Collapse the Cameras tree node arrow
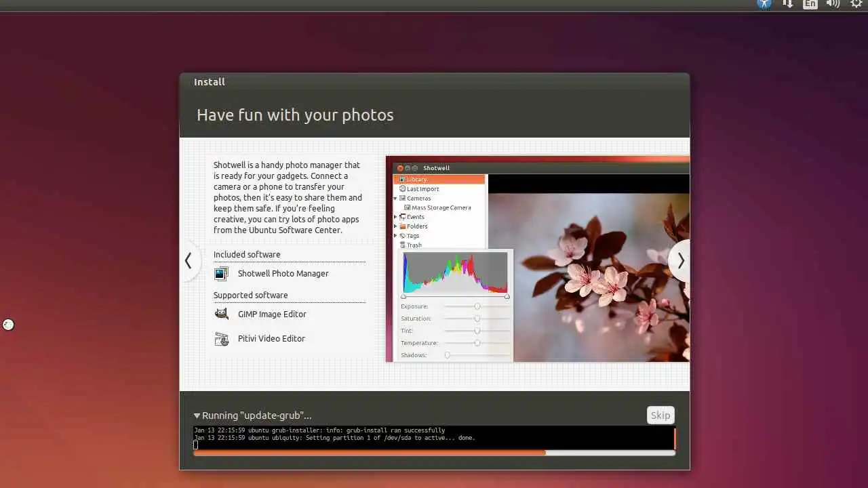868x488 pixels. coord(395,199)
